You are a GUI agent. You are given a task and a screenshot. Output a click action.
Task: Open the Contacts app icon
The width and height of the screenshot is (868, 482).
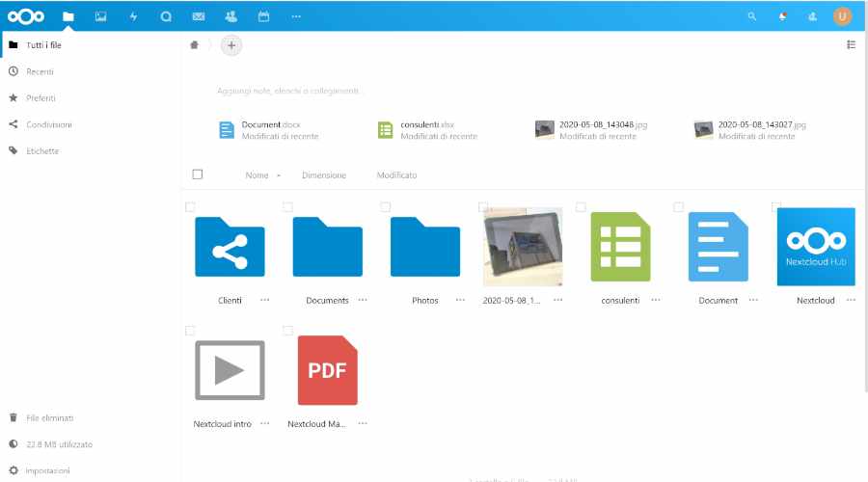[231, 16]
